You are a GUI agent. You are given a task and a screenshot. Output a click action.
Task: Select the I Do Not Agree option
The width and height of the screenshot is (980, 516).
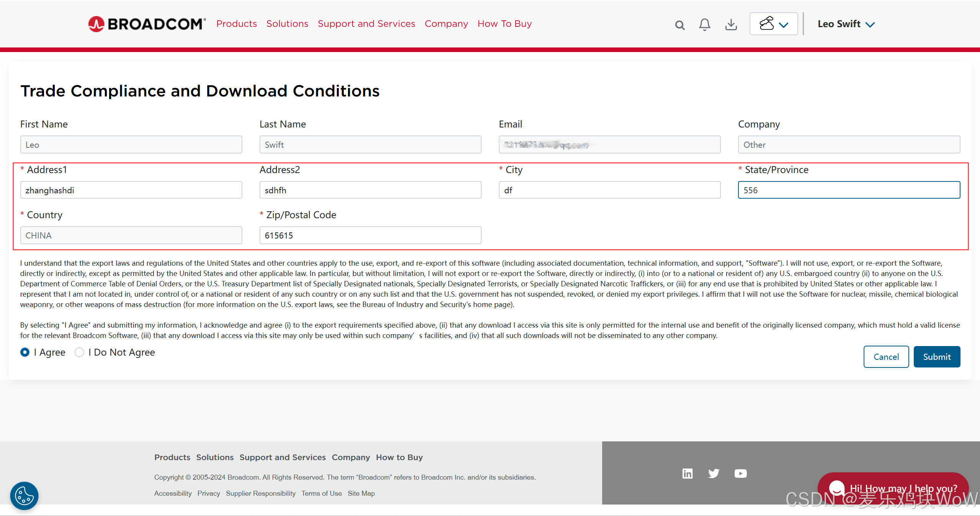tap(79, 352)
